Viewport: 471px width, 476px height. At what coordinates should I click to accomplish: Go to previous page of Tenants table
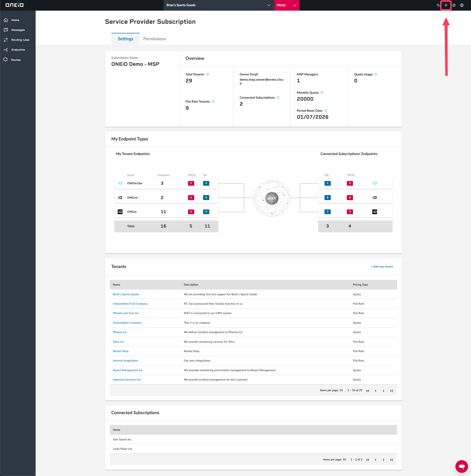click(376, 391)
